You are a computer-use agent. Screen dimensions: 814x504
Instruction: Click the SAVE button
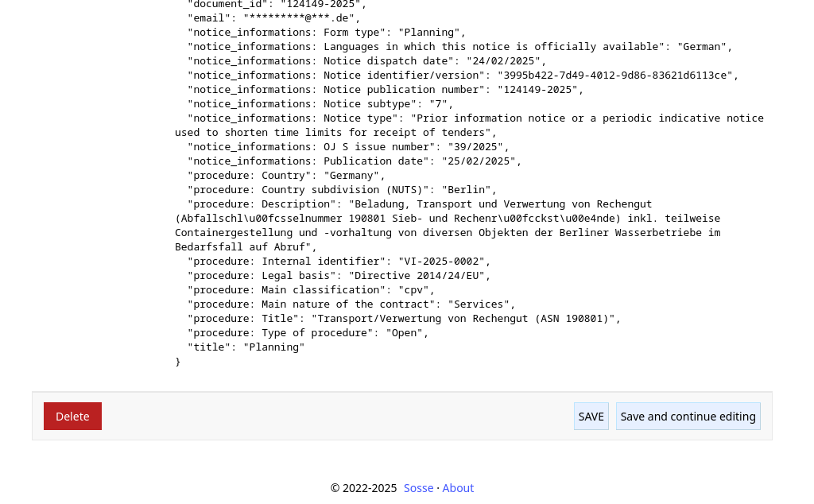point(591,417)
